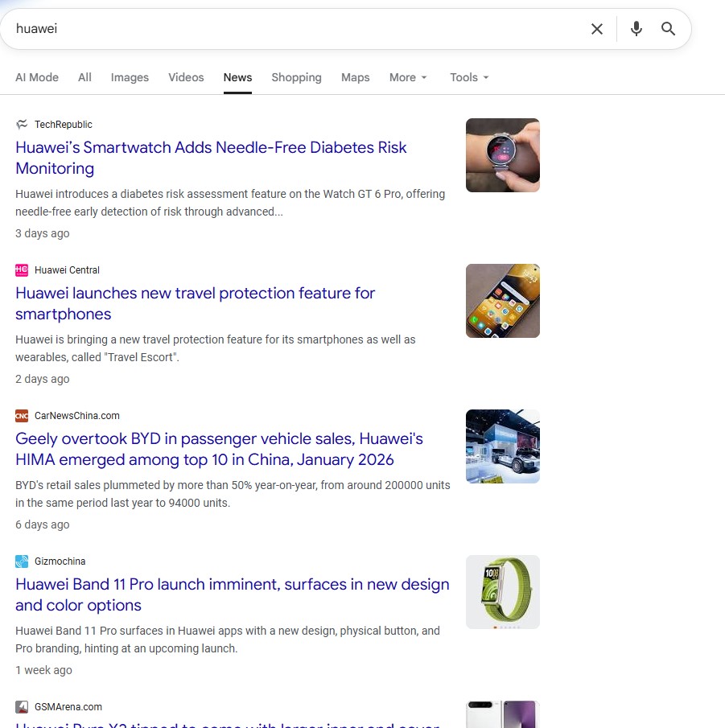Click the Band 11 Pro surfaces snippet text
Screen dimensions: 725x728
[x=228, y=640]
